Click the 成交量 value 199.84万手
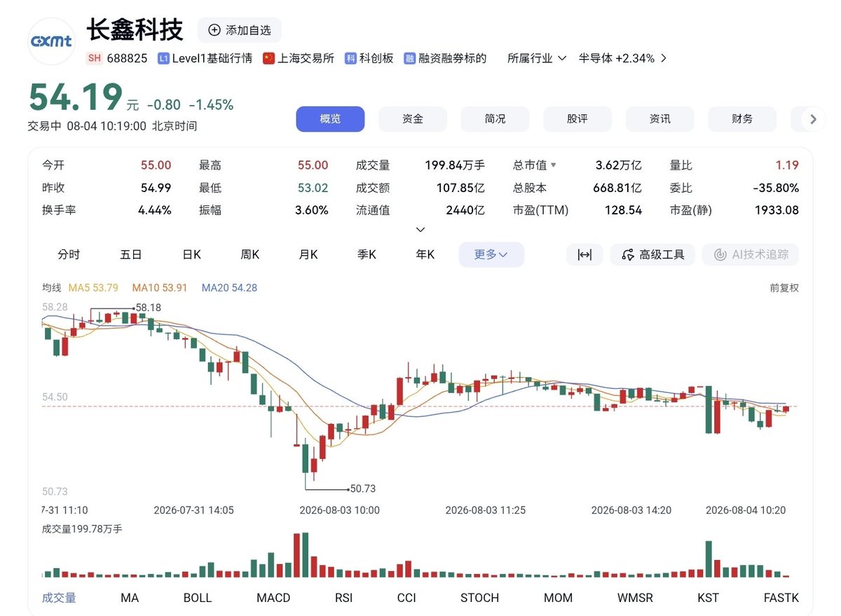Viewport: 841px width, 616px height. pyautogui.click(x=455, y=165)
